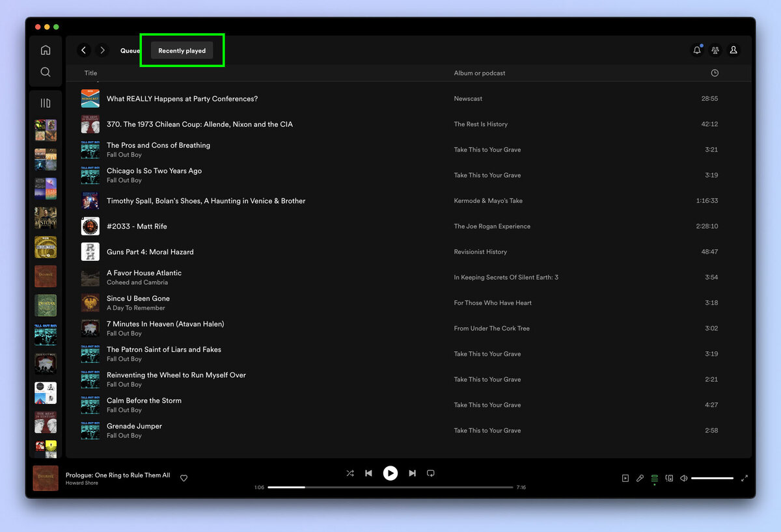Select Chicago Is So Two Years Ago
Screen dimensions: 781x532
(154, 170)
